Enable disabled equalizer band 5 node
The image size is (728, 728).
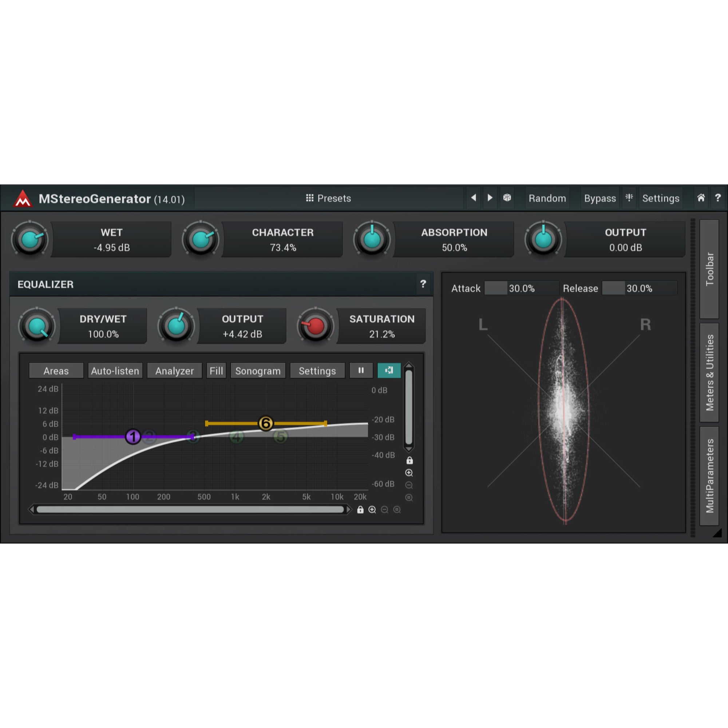pos(280,437)
